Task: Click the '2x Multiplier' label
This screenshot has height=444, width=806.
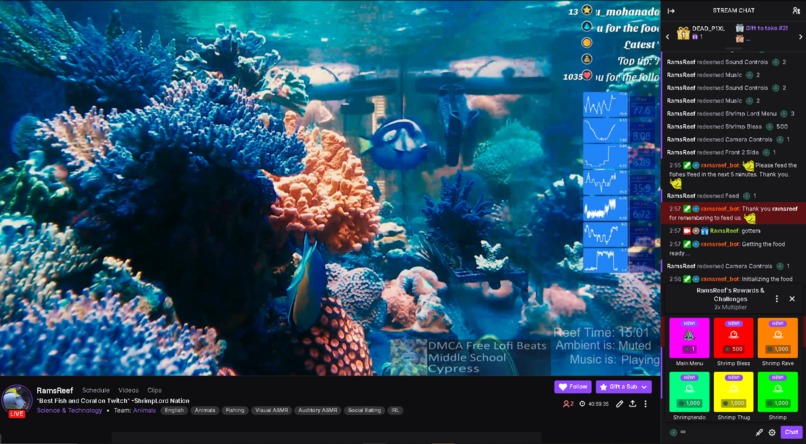Action: coord(730,307)
